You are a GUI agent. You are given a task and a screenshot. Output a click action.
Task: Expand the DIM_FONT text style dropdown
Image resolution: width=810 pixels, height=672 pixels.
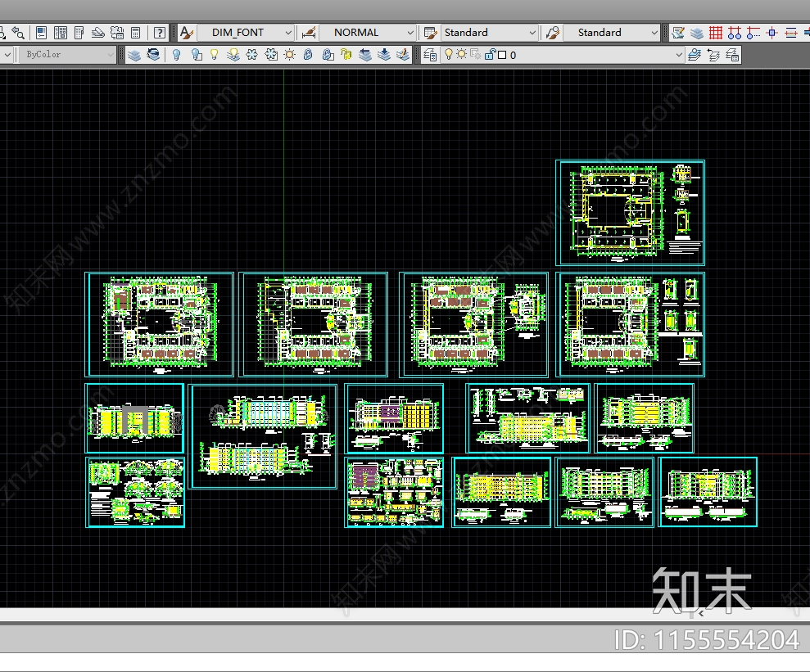[x=288, y=33]
